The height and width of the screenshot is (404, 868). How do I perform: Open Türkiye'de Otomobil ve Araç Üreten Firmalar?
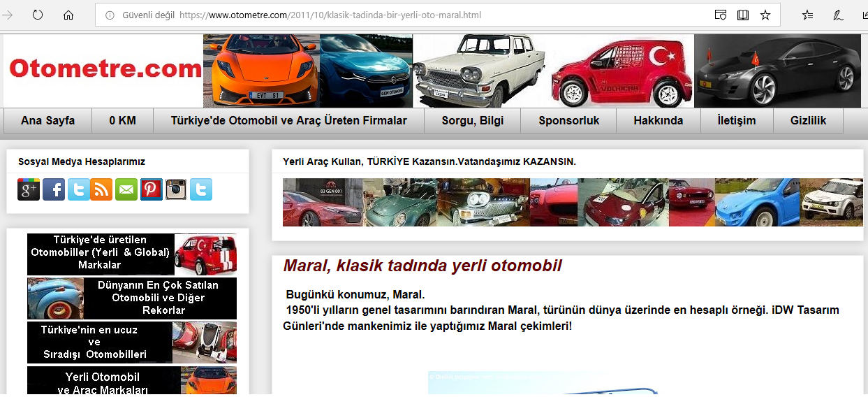point(289,120)
